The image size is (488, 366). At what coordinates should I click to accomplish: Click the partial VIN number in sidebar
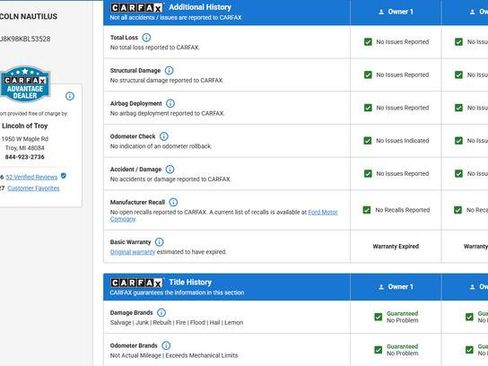coord(25,39)
